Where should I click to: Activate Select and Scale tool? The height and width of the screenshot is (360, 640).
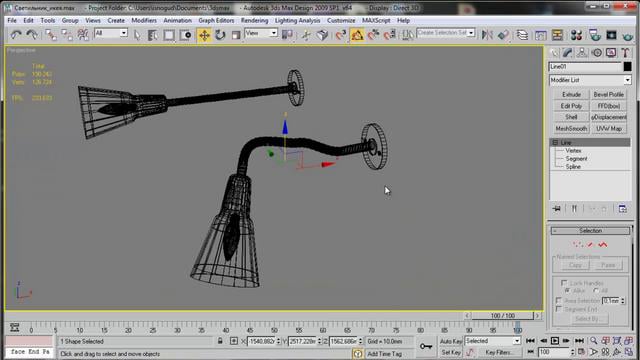236,35
